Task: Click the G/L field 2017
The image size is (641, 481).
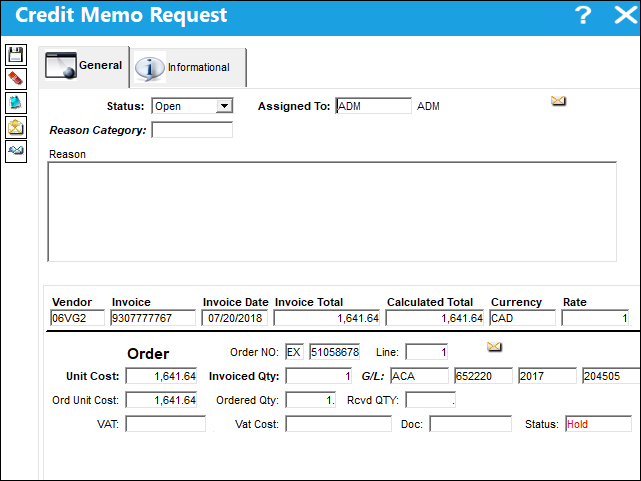Action: [x=547, y=376]
